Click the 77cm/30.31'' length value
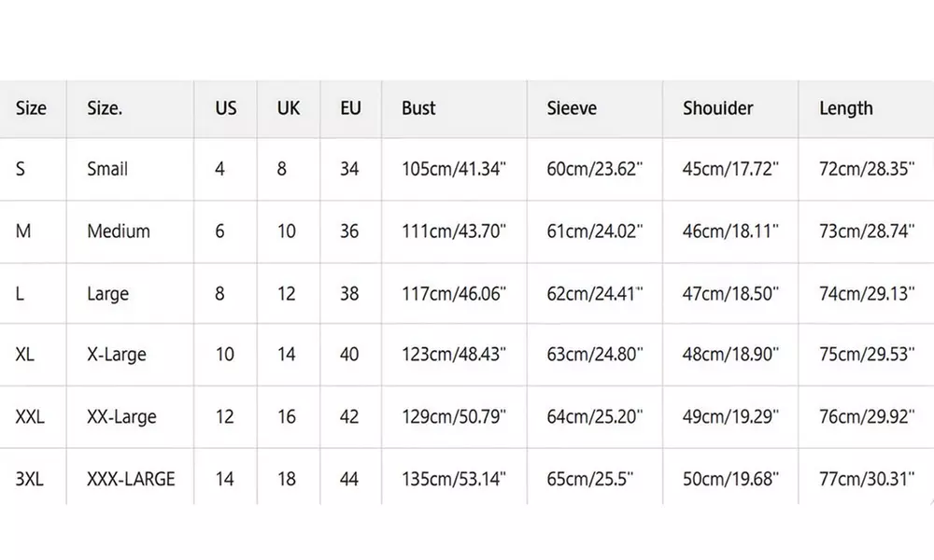 (x=866, y=479)
